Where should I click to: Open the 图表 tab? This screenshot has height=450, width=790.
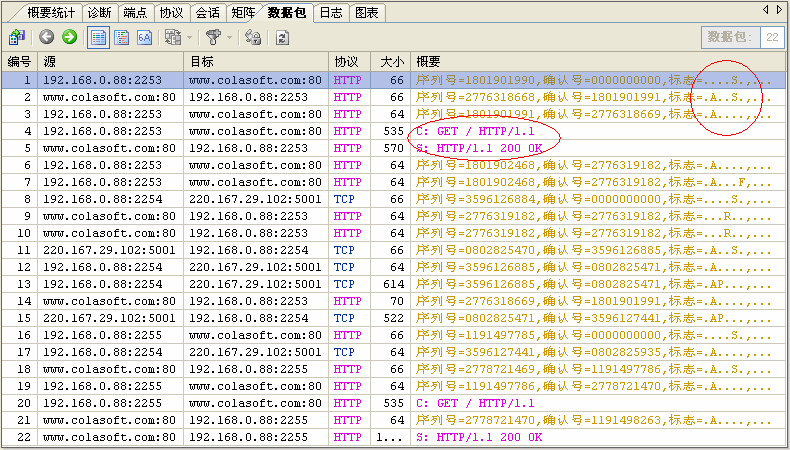pyautogui.click(x=367, y=13)
